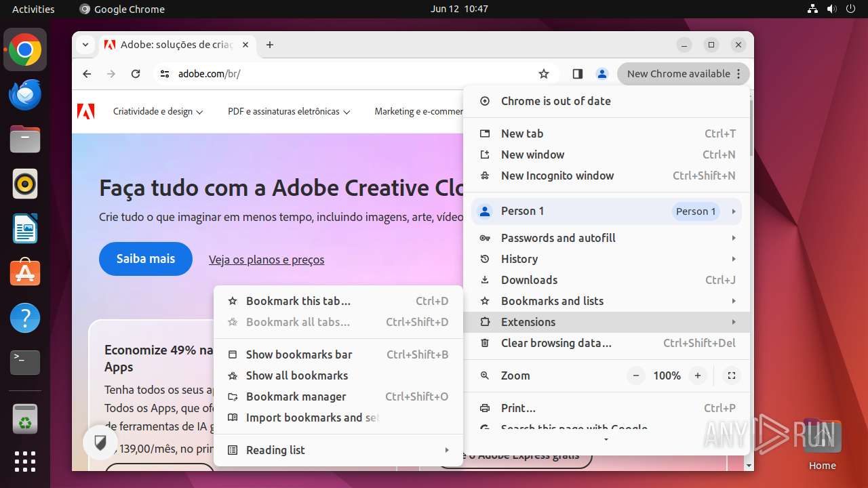Open Help from the dock
Screen dimensions: 868x488
(x=25, y=318)
